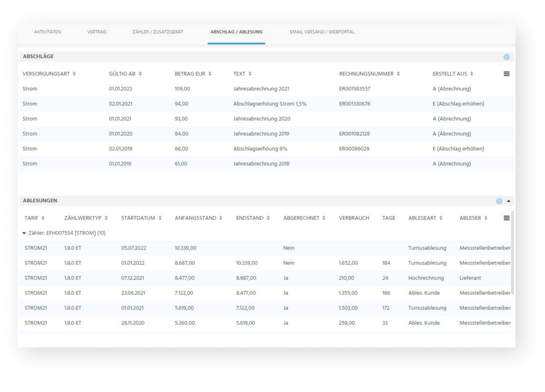Open the Zähler / Zusatzgerät tab
545x392 pixels.
coord(158,32)
